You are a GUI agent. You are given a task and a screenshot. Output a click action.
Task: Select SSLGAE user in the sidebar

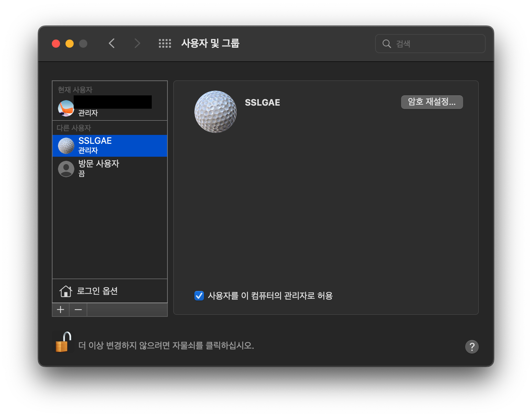coord(110,146)
